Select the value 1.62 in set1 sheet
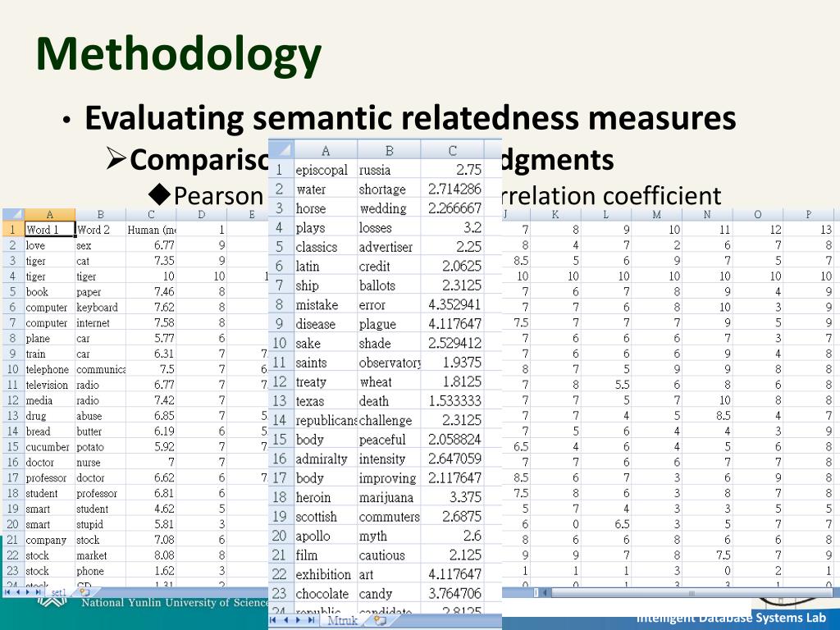The height and width of the screenshot is (630, 840). 151,571
